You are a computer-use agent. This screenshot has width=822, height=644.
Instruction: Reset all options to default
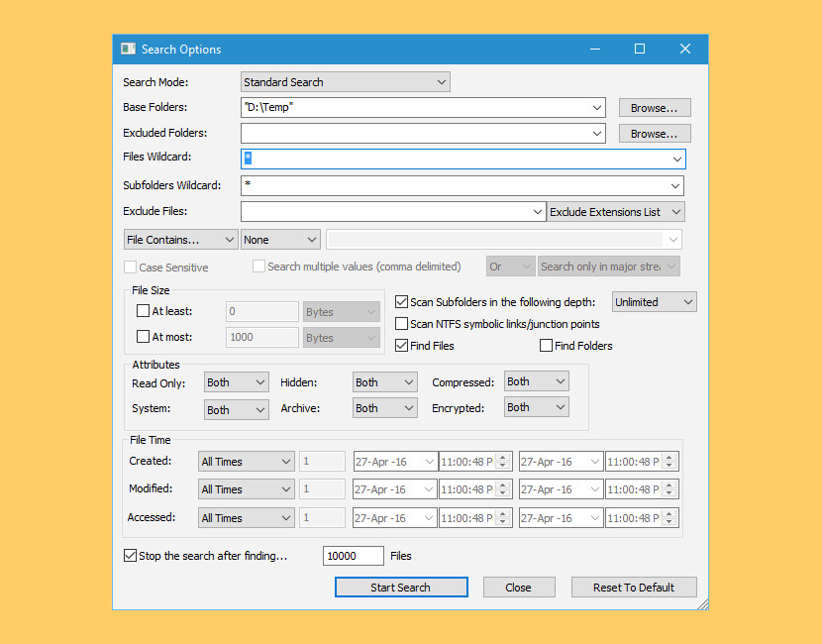coord(634,587)
